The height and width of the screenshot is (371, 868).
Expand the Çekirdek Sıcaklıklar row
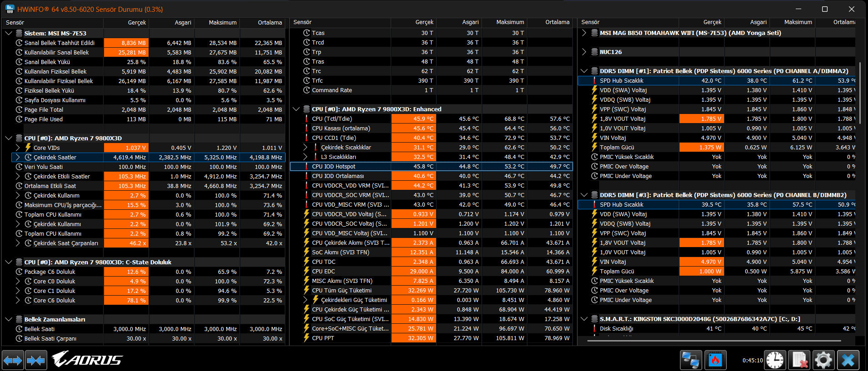click(305, 148)
